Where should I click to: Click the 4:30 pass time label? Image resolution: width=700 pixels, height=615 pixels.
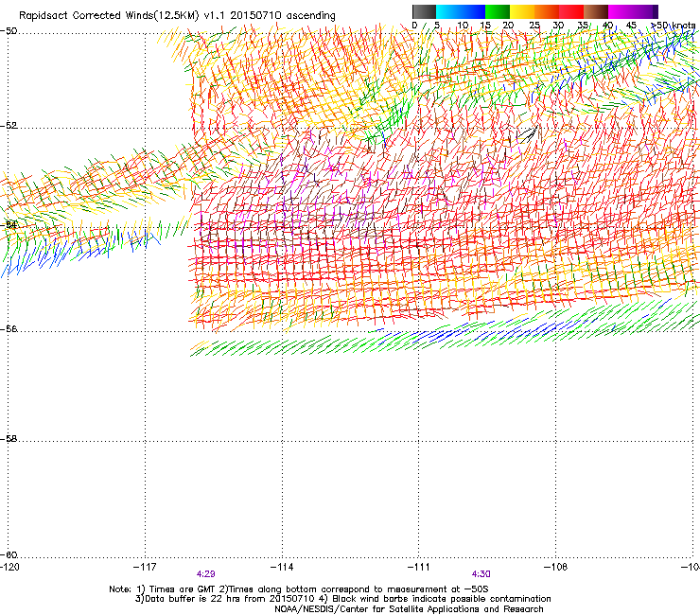481,574
